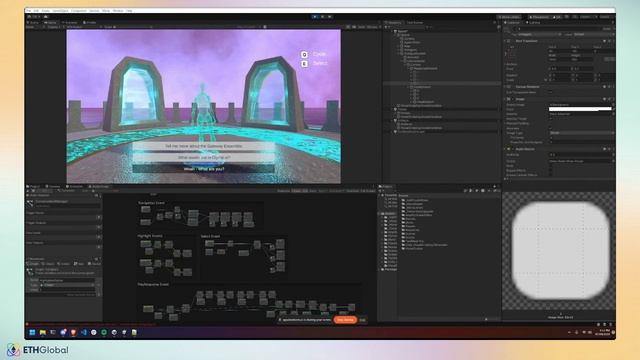Select the Select Event graph group title
640x360 pixels.
tap(210, 236)
